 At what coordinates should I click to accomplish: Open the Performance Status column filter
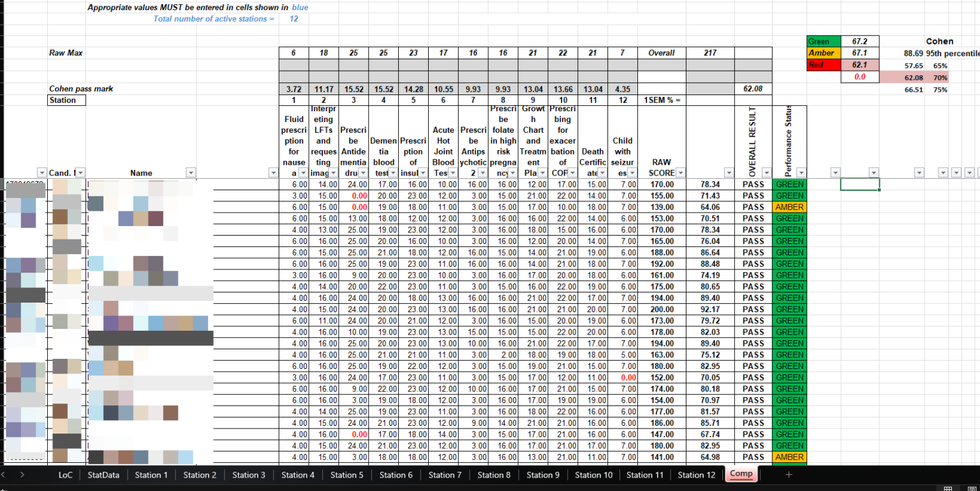pos(801,172)
